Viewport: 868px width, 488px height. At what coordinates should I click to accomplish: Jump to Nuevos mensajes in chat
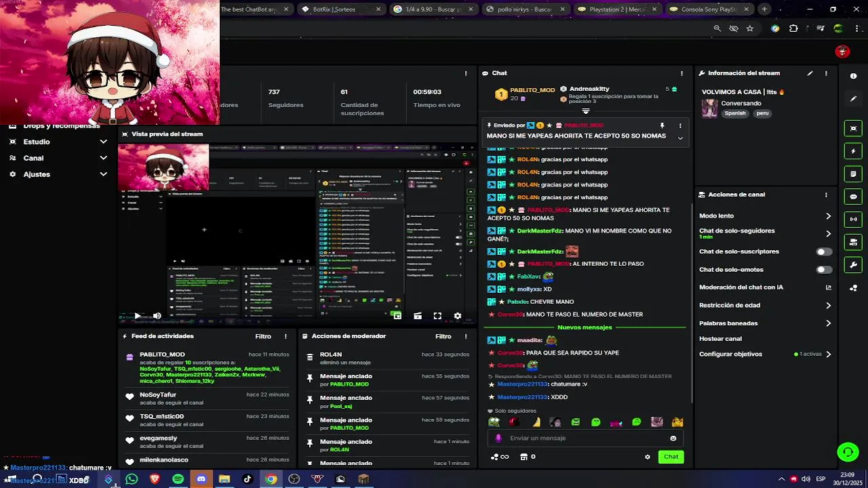coord(585,327)
